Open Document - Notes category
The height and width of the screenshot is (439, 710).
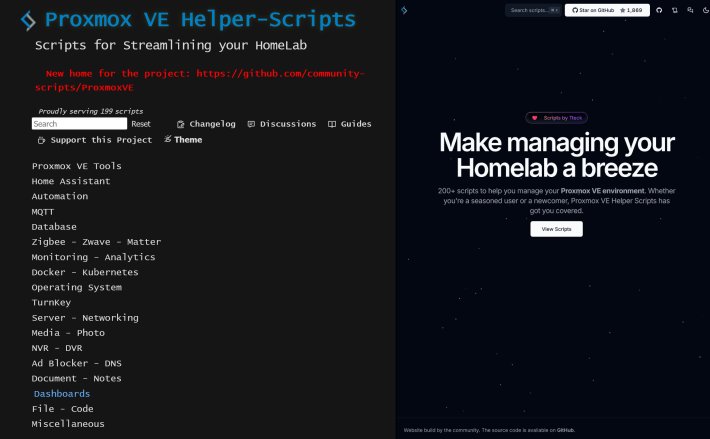pyautogui.click(x=77, y=378)
